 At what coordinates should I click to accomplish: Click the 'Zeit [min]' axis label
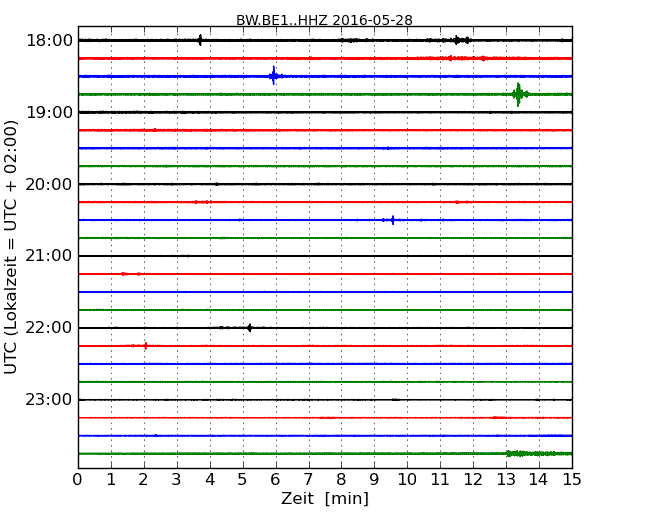tap(325, 498)
